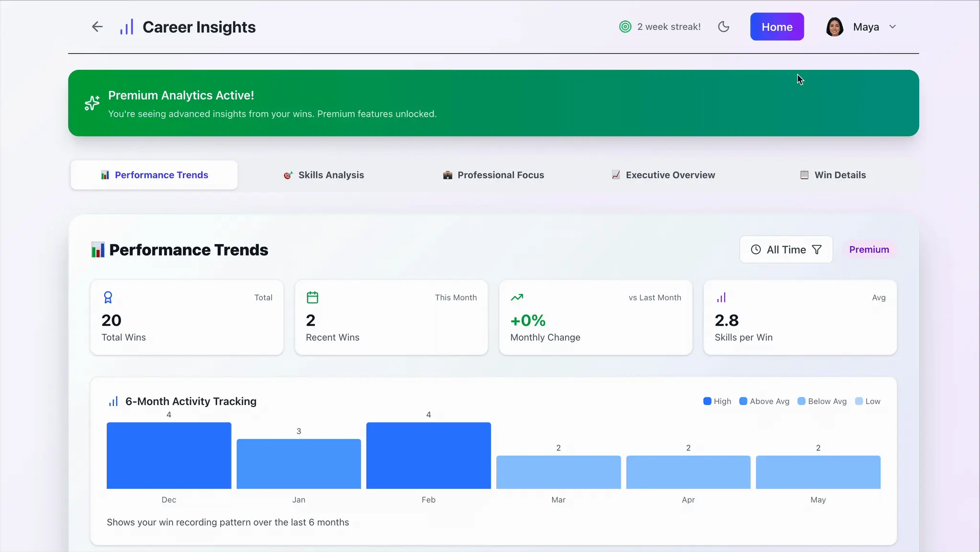Screen dimensions: 980x552
Task: Click the Below Avg legend swatch
Action: [x=802, y=401]
